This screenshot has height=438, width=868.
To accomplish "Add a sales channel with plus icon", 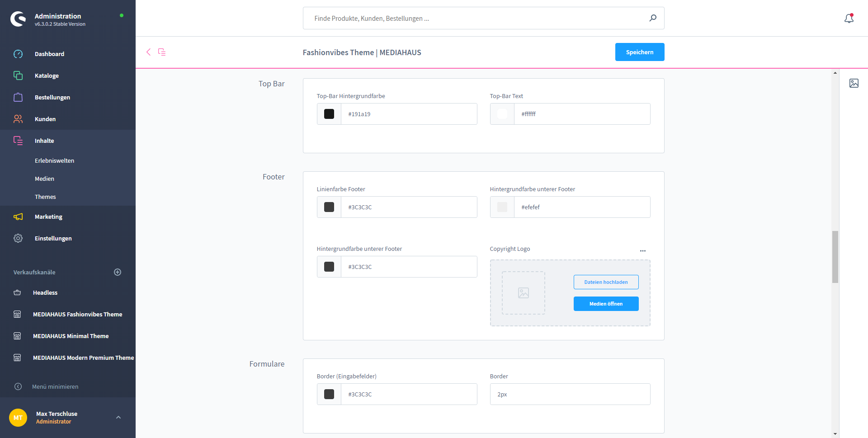I will pyautogui.click(x=118, y=272).
